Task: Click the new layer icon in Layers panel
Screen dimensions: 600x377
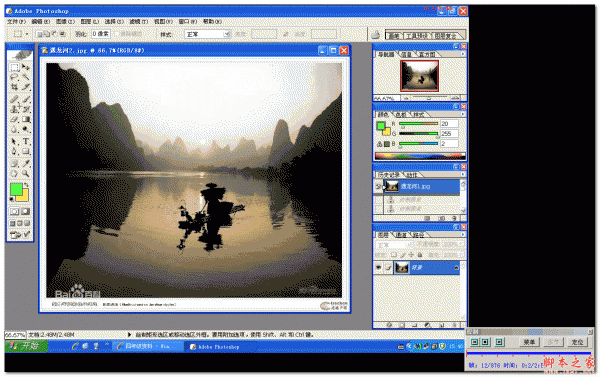Action: pos(442,325)
